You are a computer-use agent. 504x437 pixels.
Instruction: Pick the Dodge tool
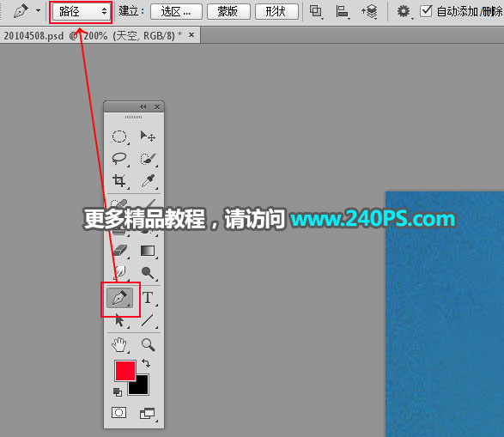[148, 272]
